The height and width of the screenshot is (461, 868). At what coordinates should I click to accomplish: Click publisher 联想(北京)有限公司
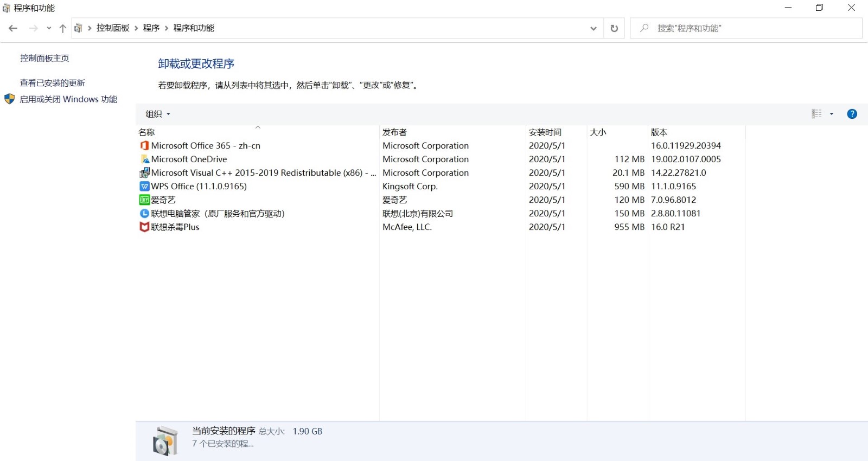click(x=418, y=214)
